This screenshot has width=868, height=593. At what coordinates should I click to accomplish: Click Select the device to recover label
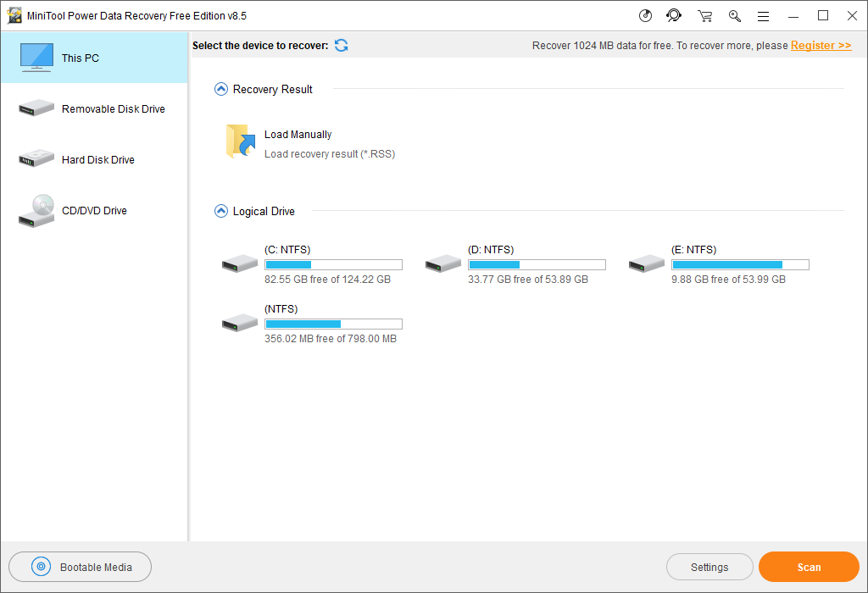tap(260, 46)
